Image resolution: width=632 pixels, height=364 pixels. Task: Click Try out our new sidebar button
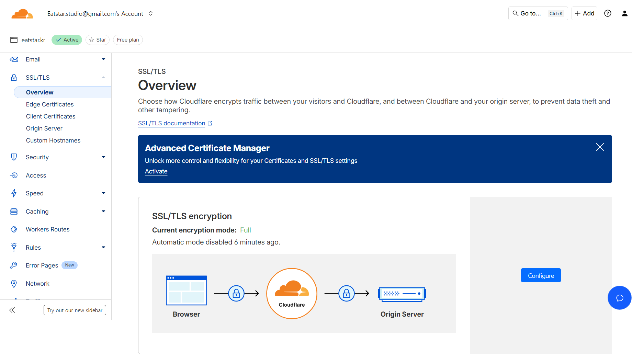(75, 310)
